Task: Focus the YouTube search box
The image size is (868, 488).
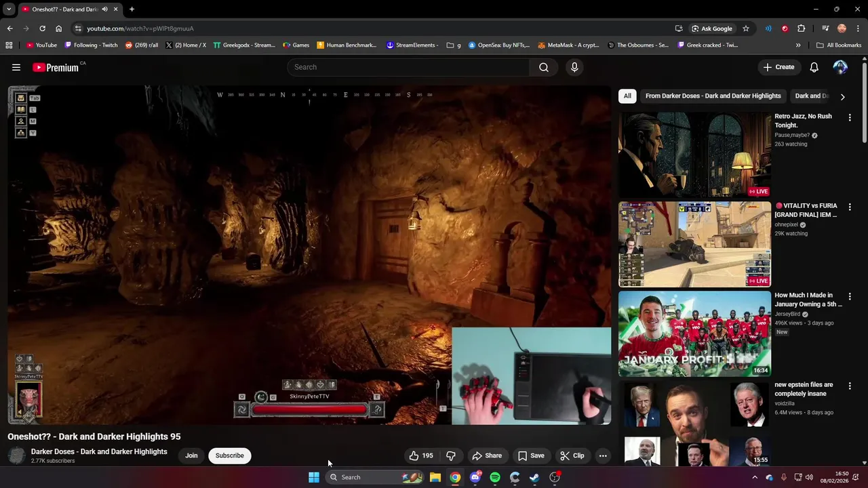Action: (408, 67)
